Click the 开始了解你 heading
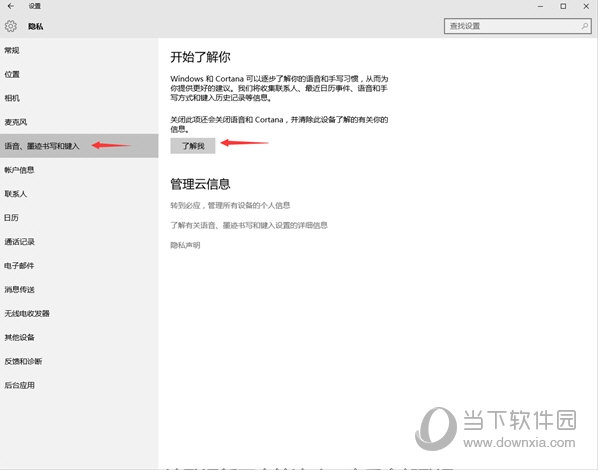The image size is (600, 472). coord(200,57)
